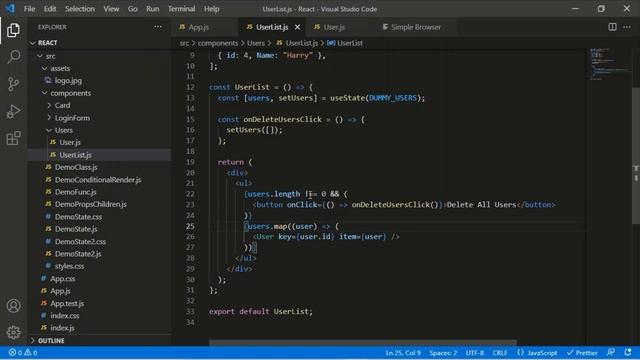Open User.js in the explorer tree

click(x=99, y=142)
